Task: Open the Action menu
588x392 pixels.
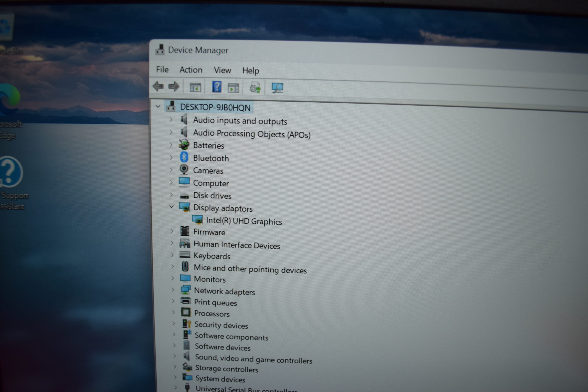Action: 191,70
